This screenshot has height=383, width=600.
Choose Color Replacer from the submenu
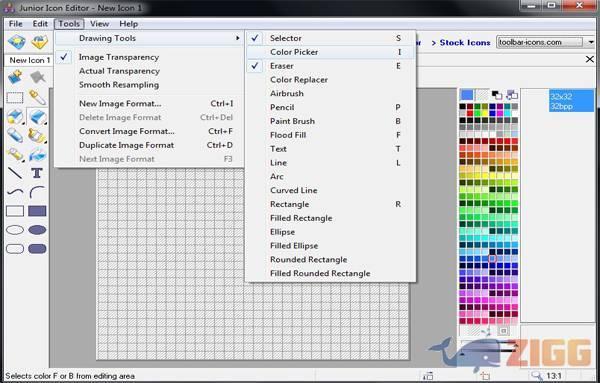click(x=331, y=80)
